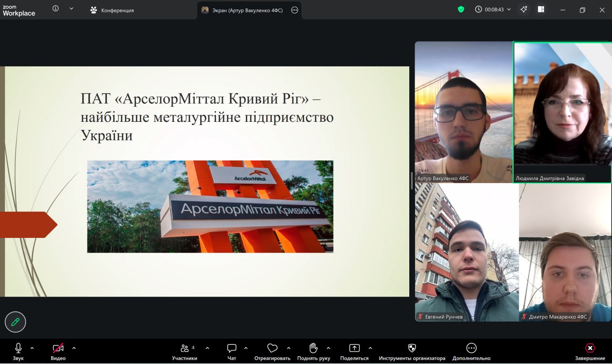Click the Завершение end meeting button
Screen dimensions: 612x364
[x=590, y=351]
